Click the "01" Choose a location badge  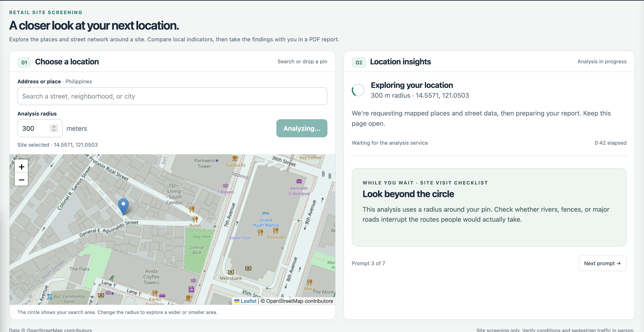(24, 62)
